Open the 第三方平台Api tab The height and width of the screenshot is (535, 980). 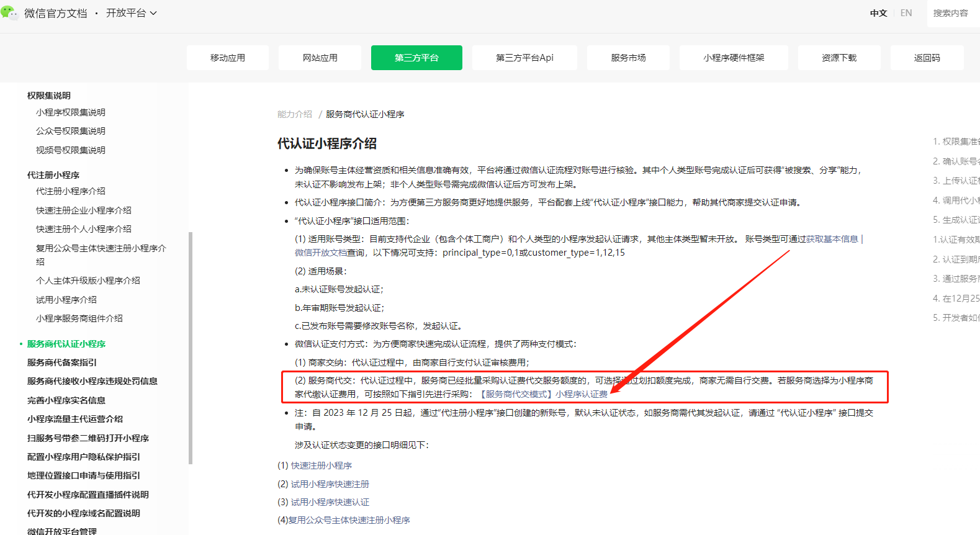[x=524, y=58]
